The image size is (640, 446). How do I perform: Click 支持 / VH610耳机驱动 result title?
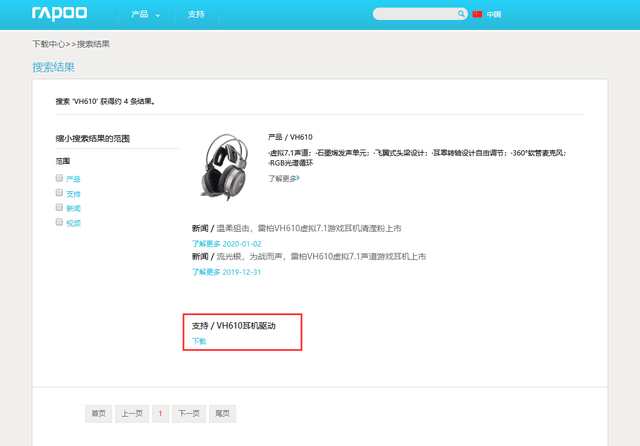coord(234,326)
